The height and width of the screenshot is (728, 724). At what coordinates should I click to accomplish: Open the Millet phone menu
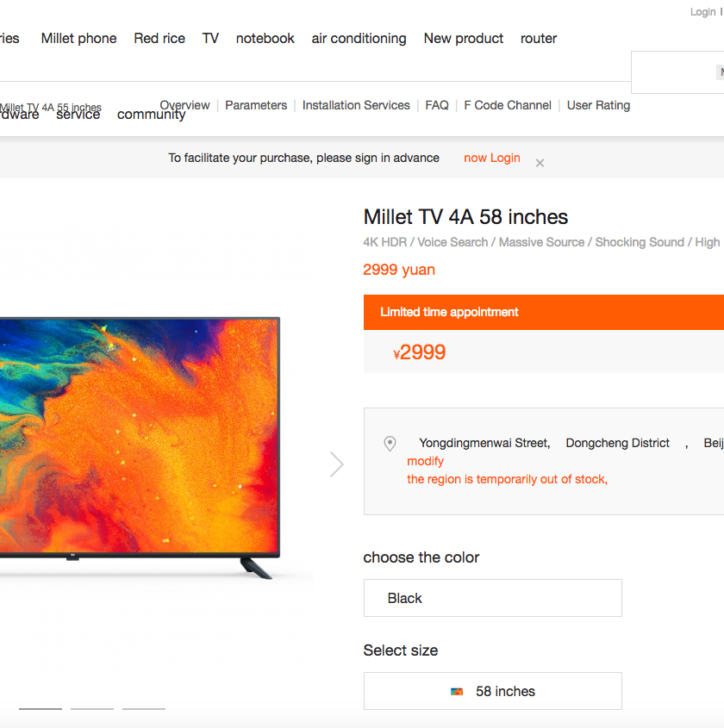point(79,38)
